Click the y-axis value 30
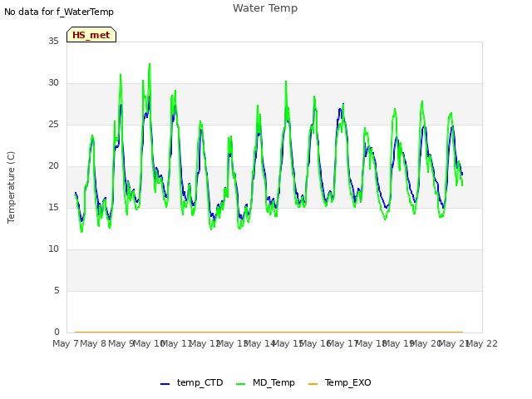This screenshot has width=532, height=399. click(x=53, y=83)
